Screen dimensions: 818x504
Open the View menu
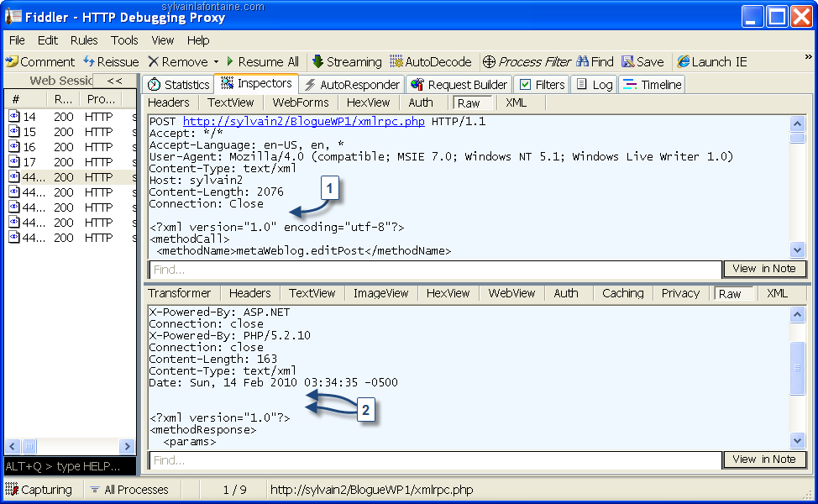162,40
